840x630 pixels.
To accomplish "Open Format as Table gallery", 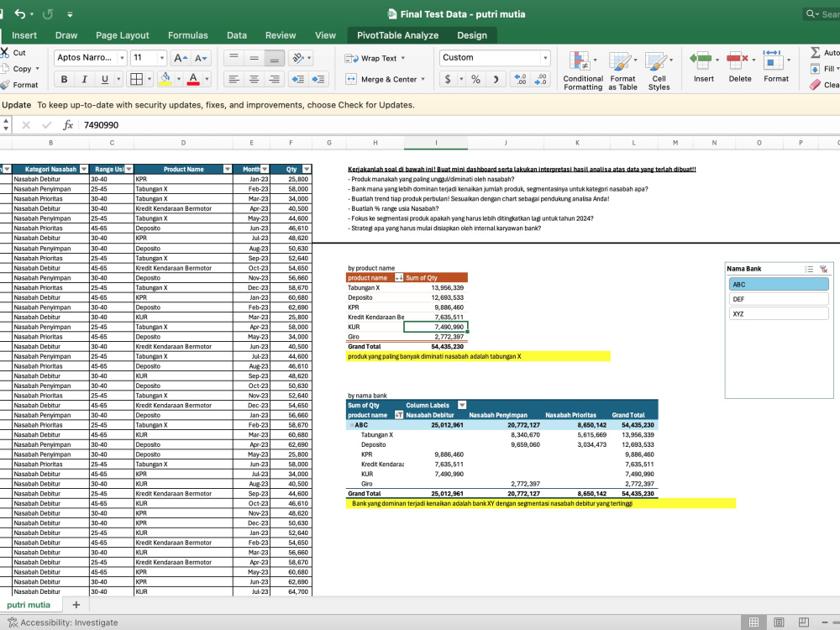I will [622, 71].
